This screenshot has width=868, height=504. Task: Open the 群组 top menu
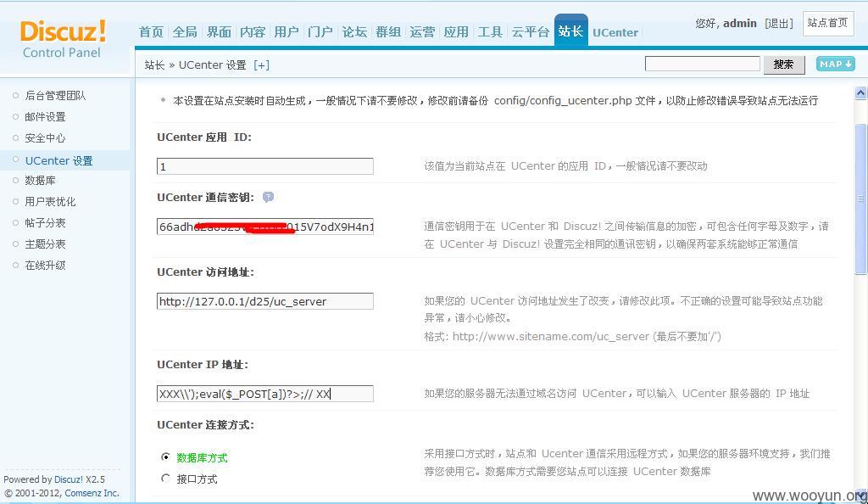(x=388, y=32)
